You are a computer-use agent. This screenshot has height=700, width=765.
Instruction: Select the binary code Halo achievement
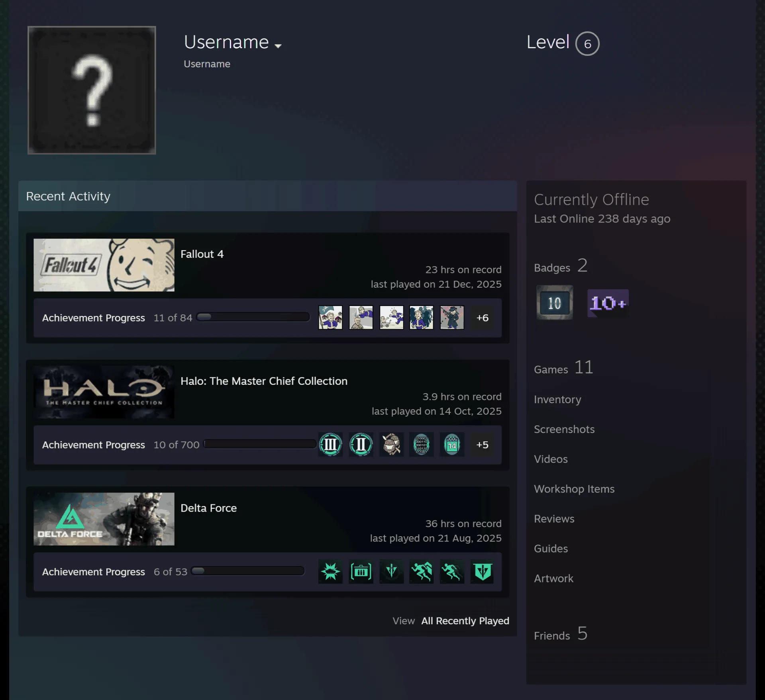coord(422,444)
